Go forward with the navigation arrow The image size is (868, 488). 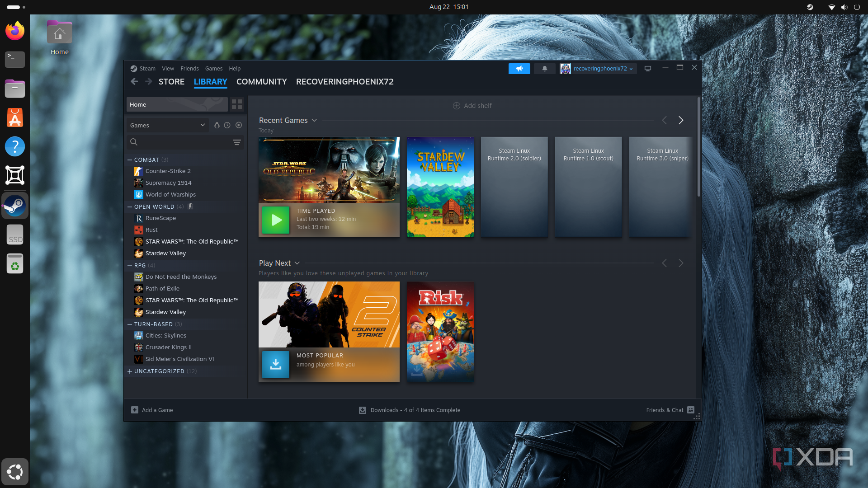[x=149, y=81]
